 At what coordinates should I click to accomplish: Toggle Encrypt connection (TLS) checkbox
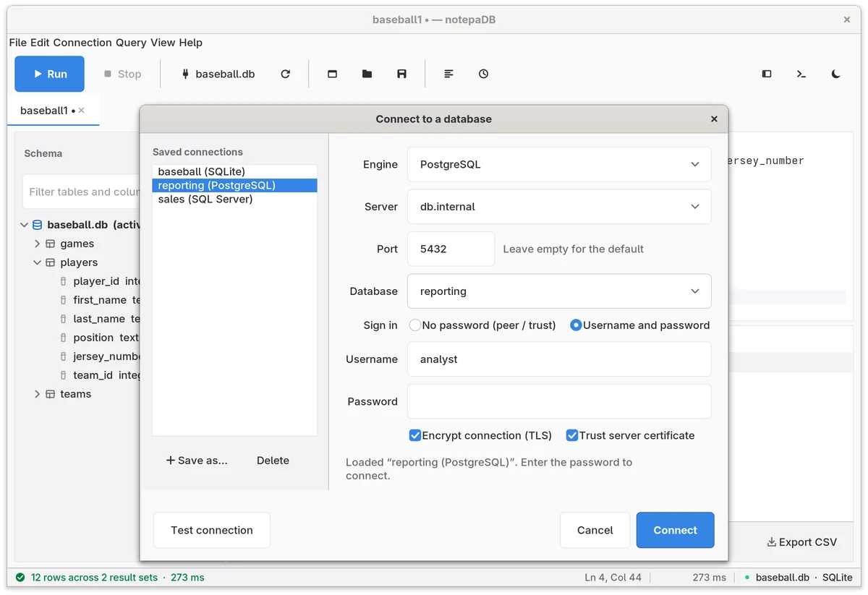point(480,435)
